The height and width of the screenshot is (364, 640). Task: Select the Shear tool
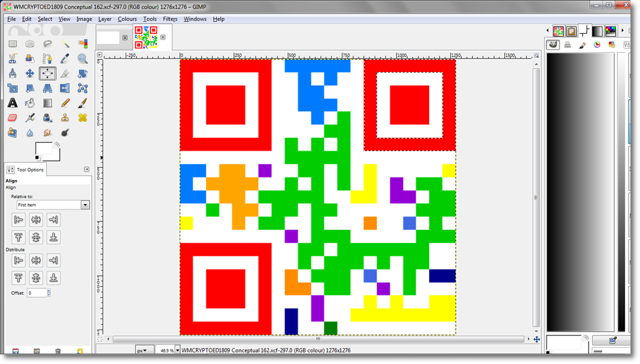pos(30,88)
